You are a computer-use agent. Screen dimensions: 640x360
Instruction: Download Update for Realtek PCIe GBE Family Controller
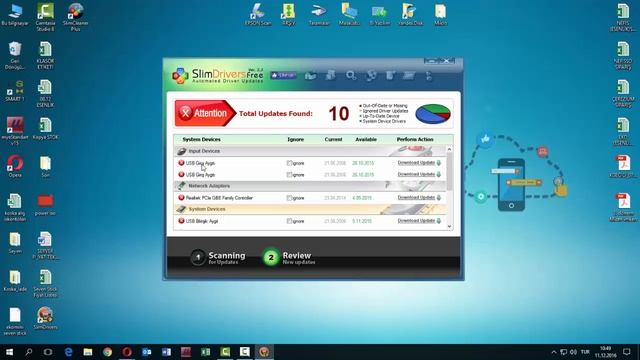click(x=416, y=197)
